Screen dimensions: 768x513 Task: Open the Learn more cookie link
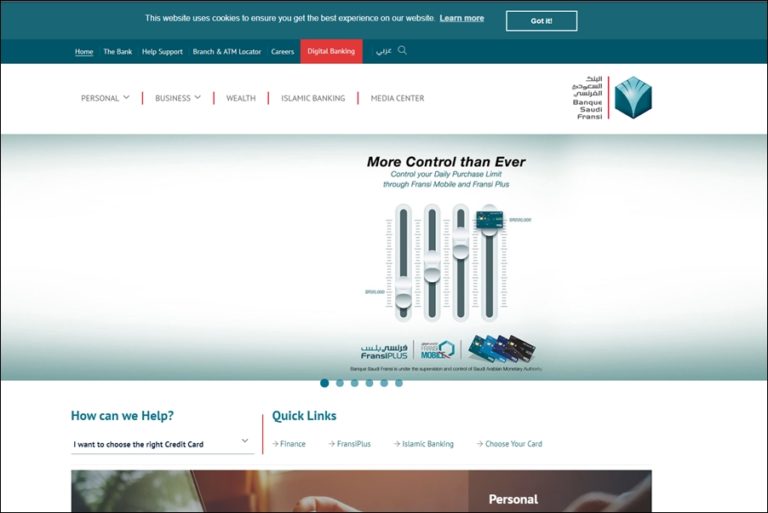click(461, 19)
